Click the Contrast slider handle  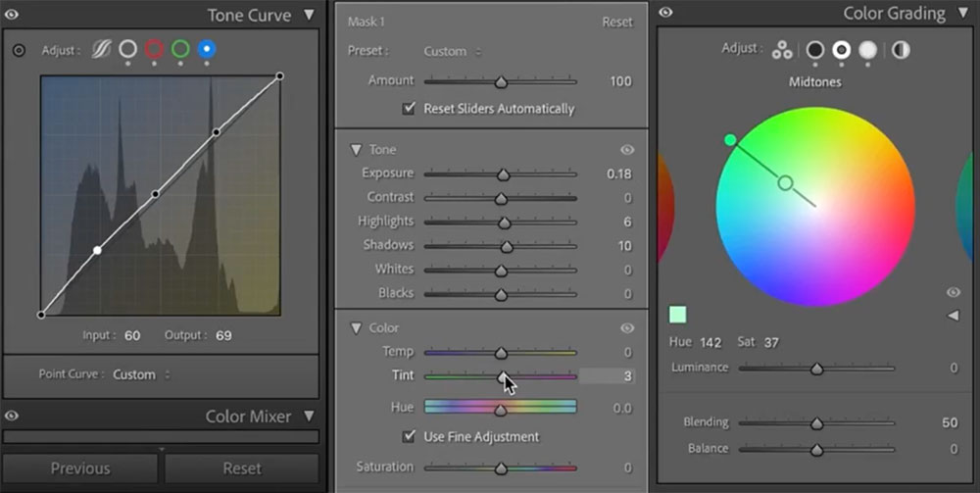[501, 199]
